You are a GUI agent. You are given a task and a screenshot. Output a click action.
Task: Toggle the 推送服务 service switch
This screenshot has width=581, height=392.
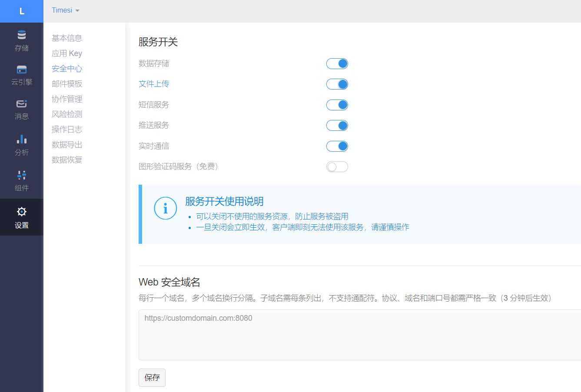tap(337, 126)
